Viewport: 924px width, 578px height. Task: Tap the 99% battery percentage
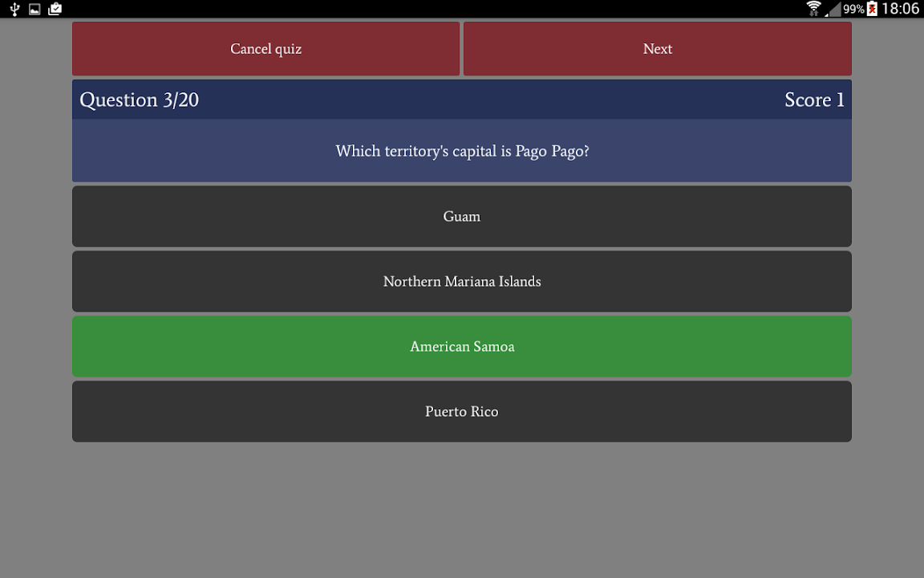[853, 9]
